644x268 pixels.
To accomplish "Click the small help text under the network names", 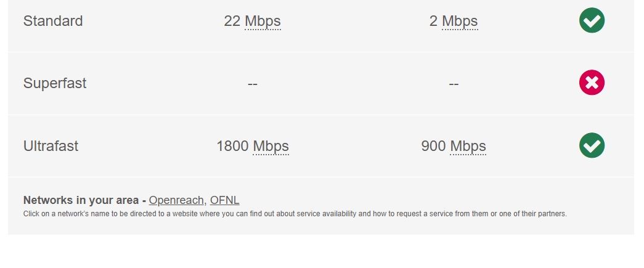I will pyautogui.click(x=295, y=214).
